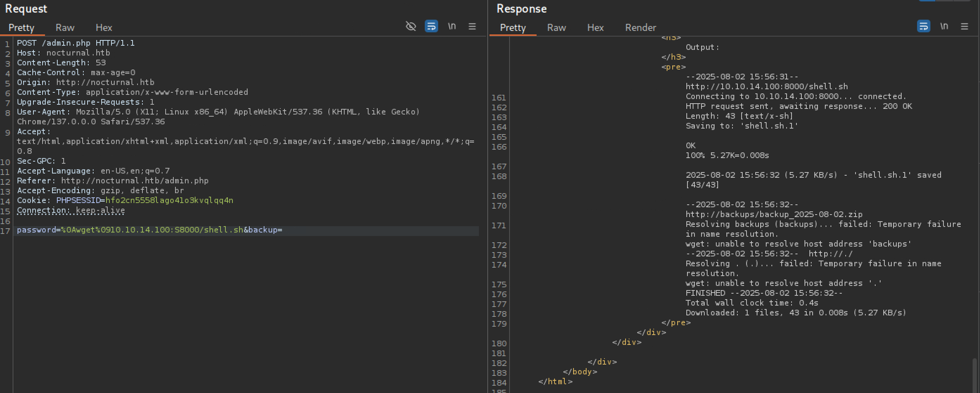Click the 'Length: 43 [text/x-sh]' line
This screenshot has height=393, width=980.
click(739, 116)
